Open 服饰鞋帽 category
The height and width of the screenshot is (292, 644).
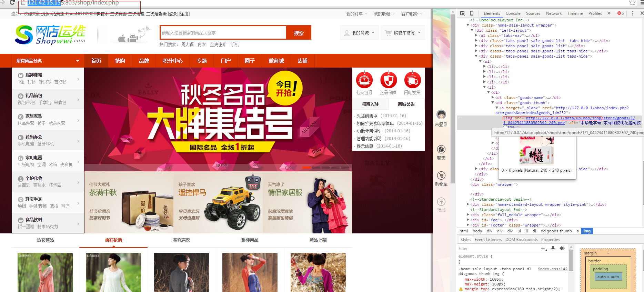(34, 75)
